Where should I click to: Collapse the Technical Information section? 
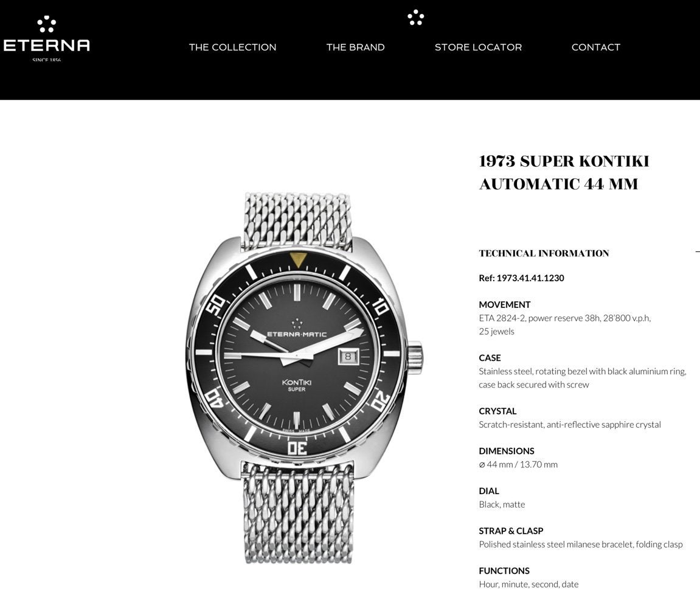[x=697, y=252]
